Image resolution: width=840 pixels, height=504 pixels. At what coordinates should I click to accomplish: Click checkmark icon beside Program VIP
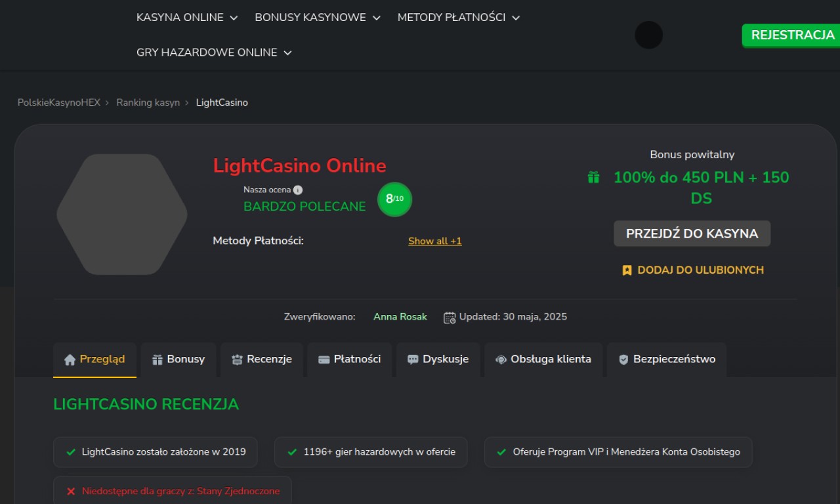502,452
